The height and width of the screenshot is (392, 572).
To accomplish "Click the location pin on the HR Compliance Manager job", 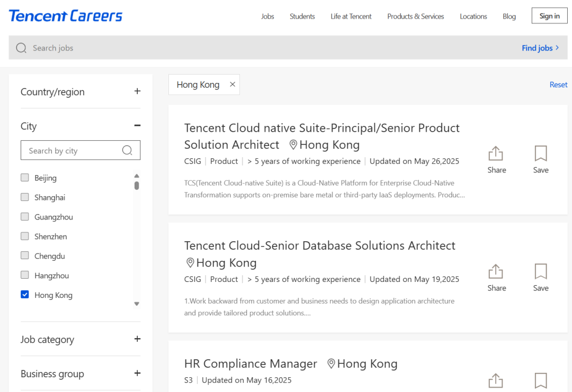I will click(x=331, y=363).
